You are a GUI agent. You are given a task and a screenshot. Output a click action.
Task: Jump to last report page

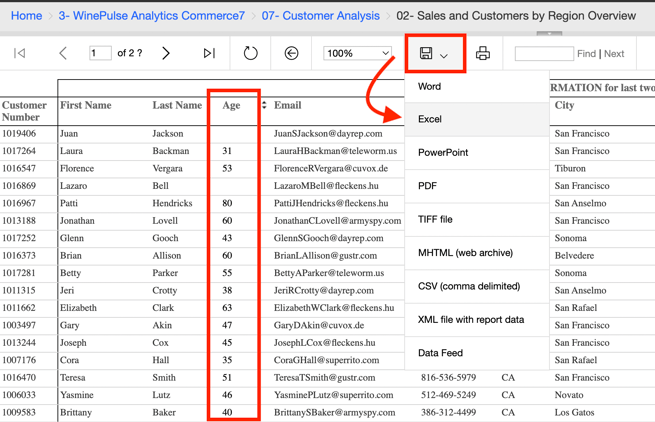tap(209, 53)
